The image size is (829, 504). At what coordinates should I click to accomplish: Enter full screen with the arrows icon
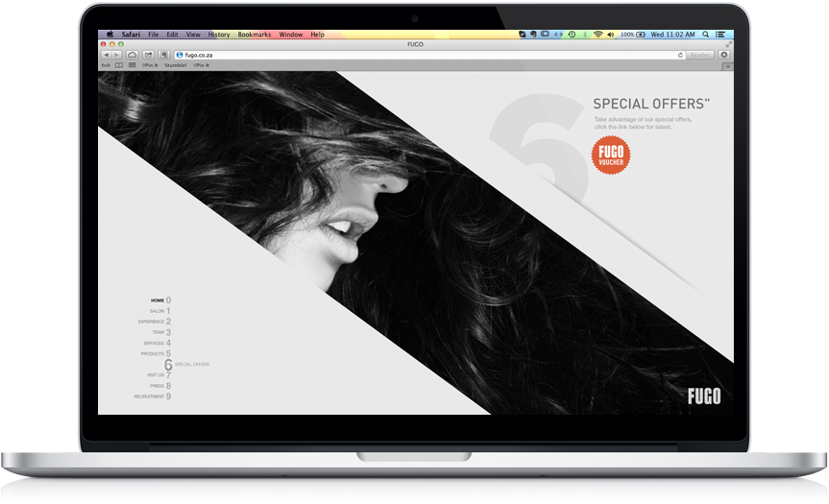click(729, 44)
